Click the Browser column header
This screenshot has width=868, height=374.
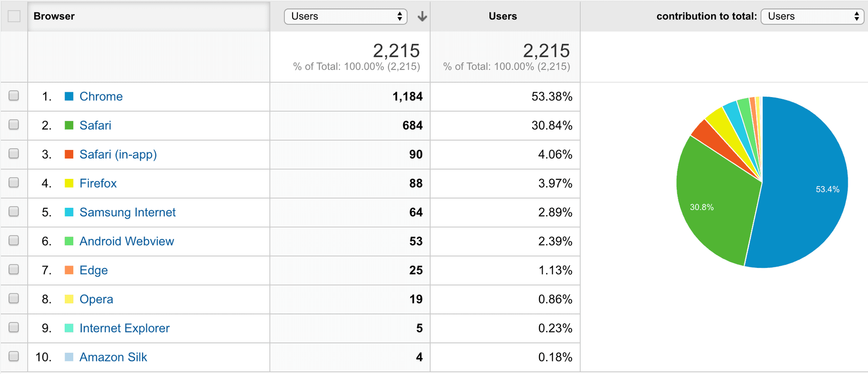pyautogui.click(x=54, y=16)
